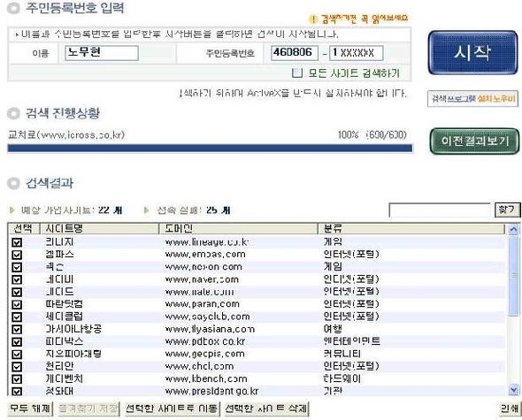Uncheck the 리니지 row checkbox

(x=17, y=242)
